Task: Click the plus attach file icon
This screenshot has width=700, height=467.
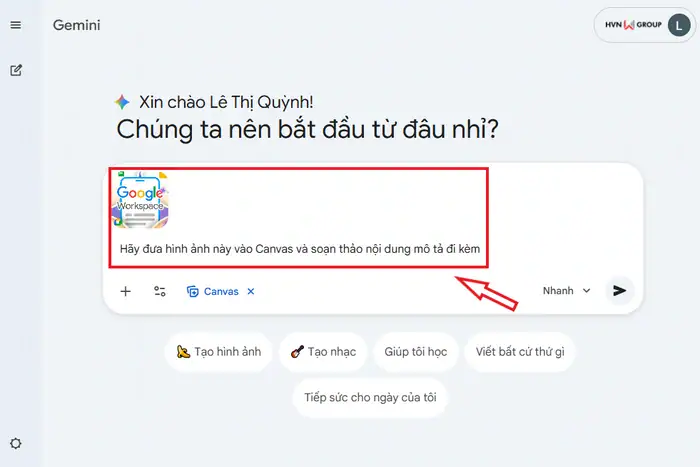Action: coord(125,291)
